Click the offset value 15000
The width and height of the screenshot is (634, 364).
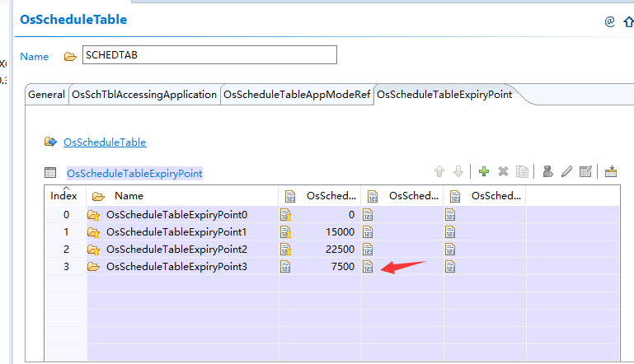click(340, 232)
